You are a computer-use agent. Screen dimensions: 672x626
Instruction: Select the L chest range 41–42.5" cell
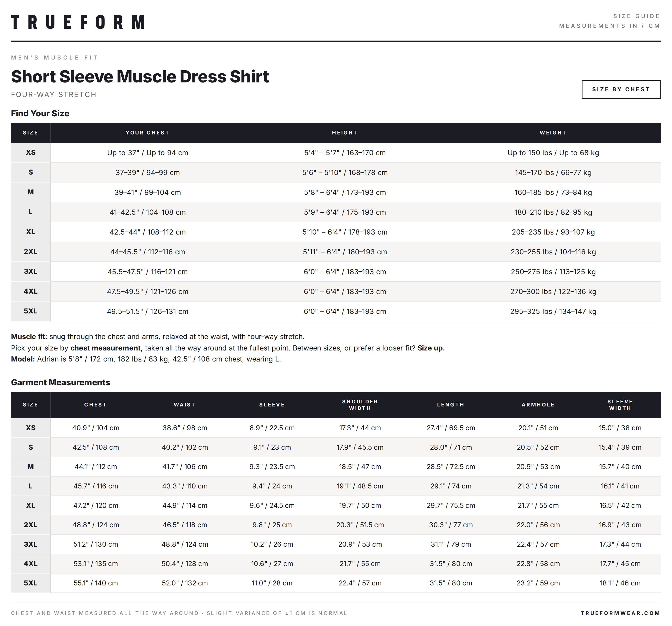click(148, 212)
